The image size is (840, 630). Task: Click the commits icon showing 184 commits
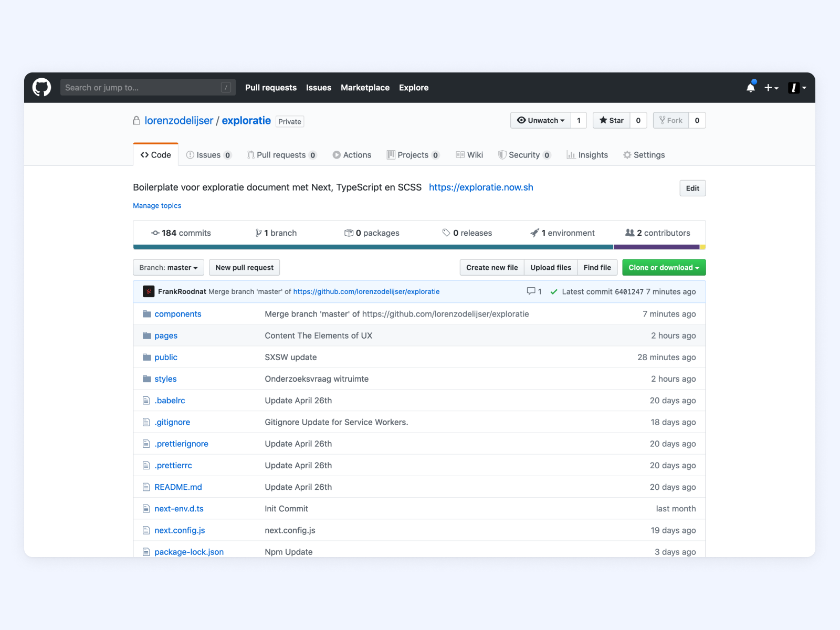tap(155, 233)
